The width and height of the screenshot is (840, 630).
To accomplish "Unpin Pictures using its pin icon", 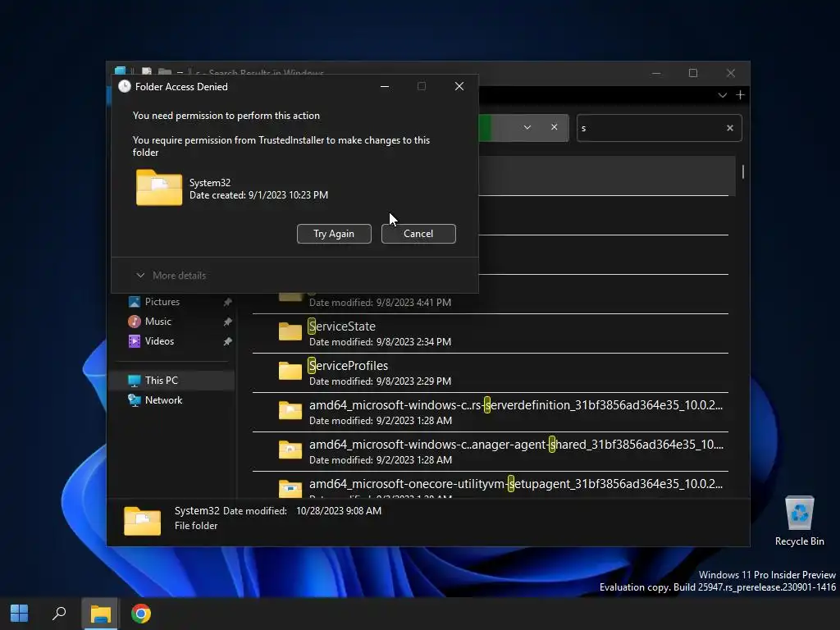I will point(228,302).
